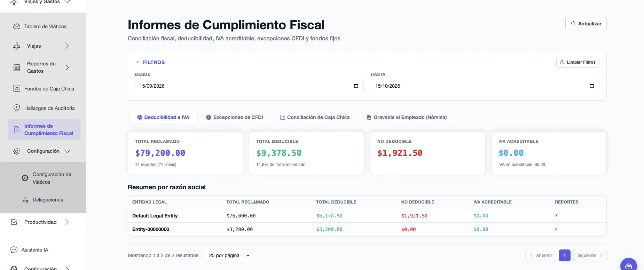Expand the Productividad section chevron
The width and height of the screenshot is (644, 270).
click(67, 222)
